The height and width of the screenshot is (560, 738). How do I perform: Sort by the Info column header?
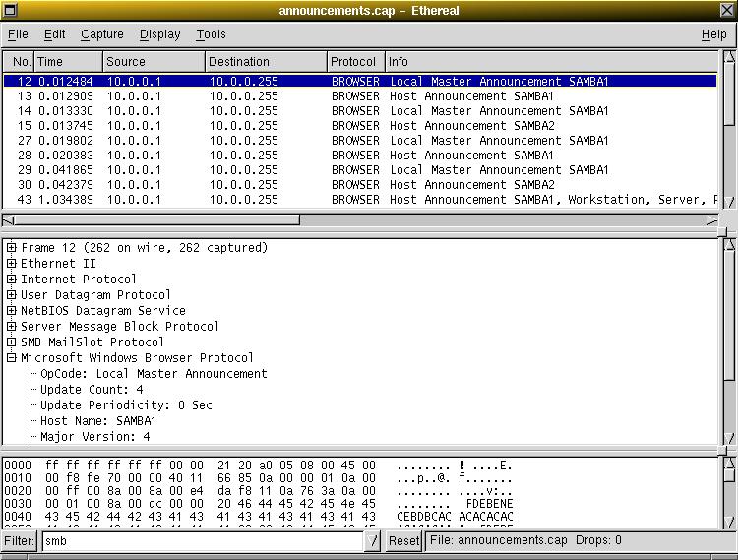[552, 62]
